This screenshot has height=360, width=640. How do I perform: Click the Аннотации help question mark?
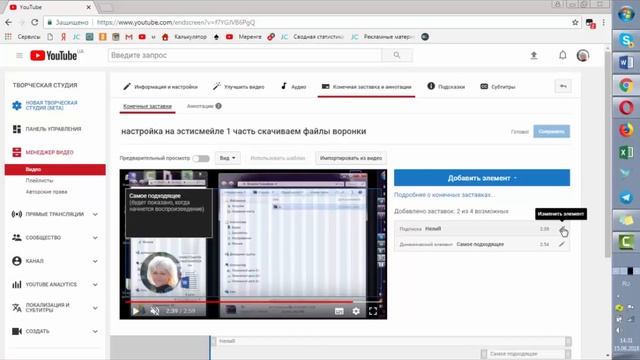pyautogui.click(x=218, y=106)
